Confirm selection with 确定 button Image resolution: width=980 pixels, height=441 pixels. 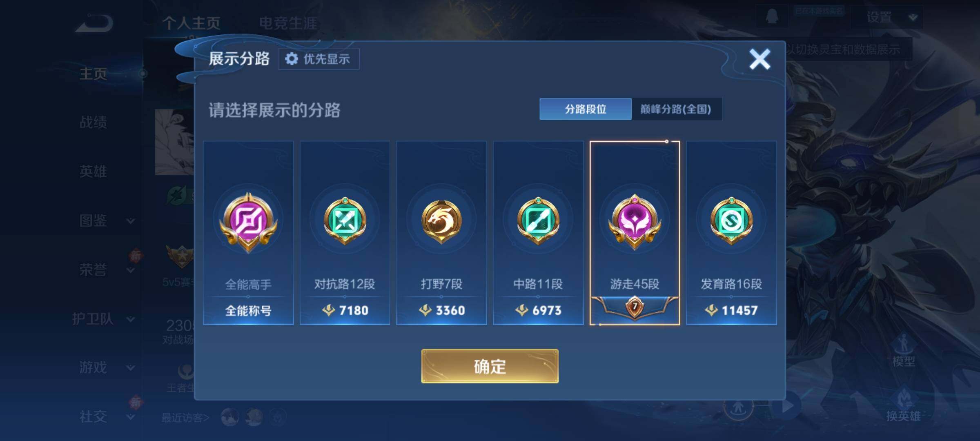click(x=490, y=366)
